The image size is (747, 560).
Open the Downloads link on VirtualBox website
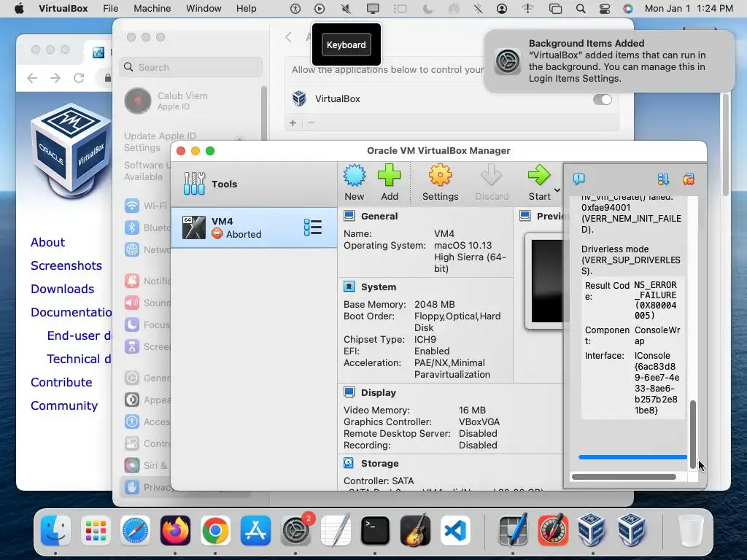pyautogui.click(x=63, y=289)
